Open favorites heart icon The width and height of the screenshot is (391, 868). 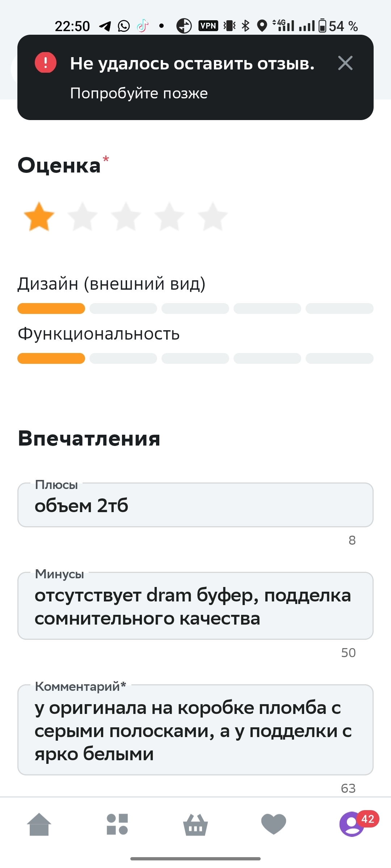[x=274, y=825]
